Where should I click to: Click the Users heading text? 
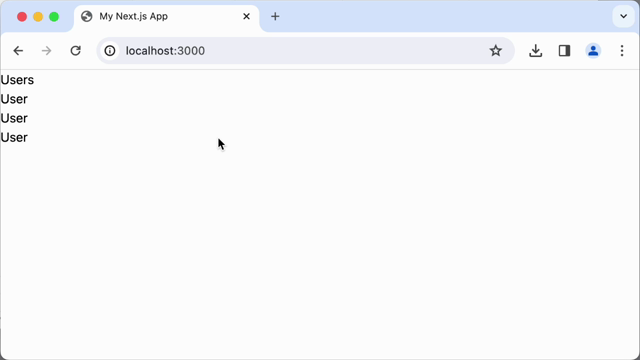(x=17, y=80)
